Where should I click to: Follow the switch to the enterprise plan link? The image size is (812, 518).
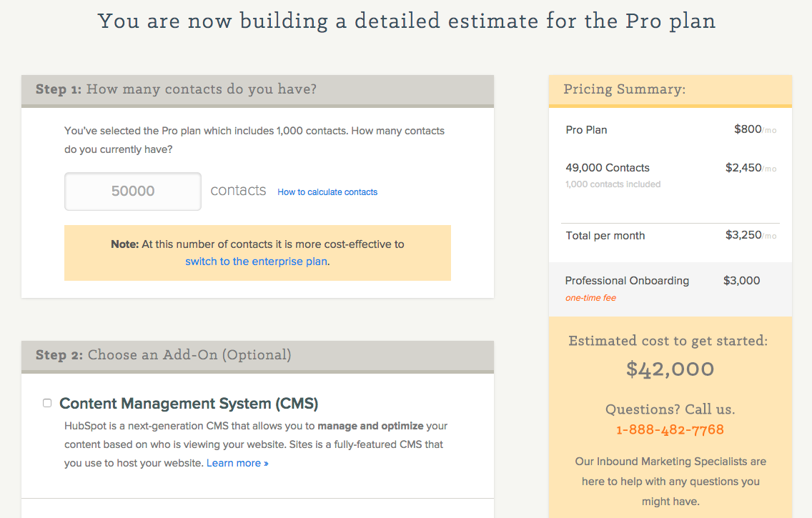pyautogui.click(x=257, y=262)
